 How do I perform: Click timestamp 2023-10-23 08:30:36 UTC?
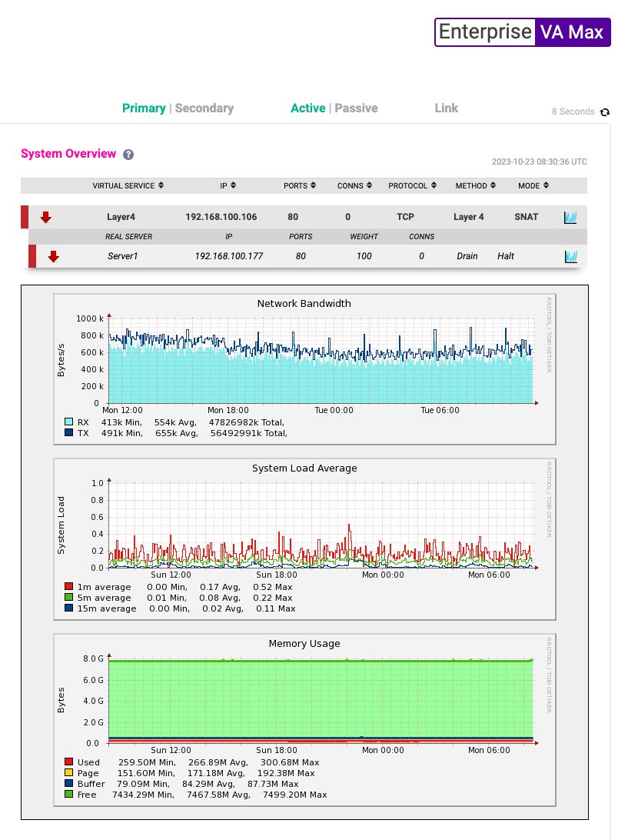pyautogui.click(x=540, y=162)
